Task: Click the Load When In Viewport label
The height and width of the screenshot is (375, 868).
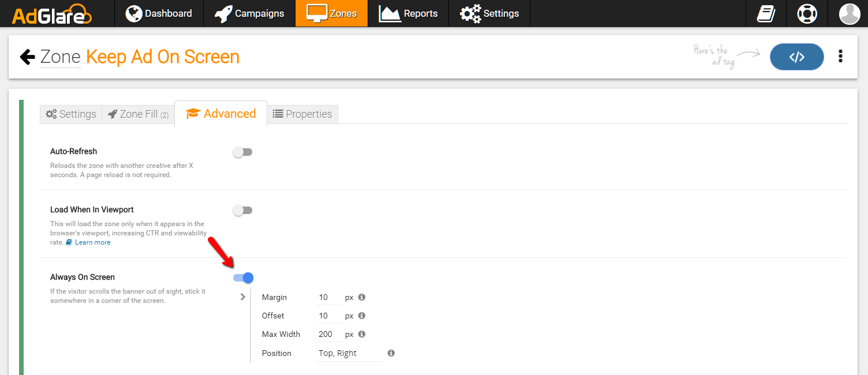Action: pyautogui.click(x=92, y=209)
